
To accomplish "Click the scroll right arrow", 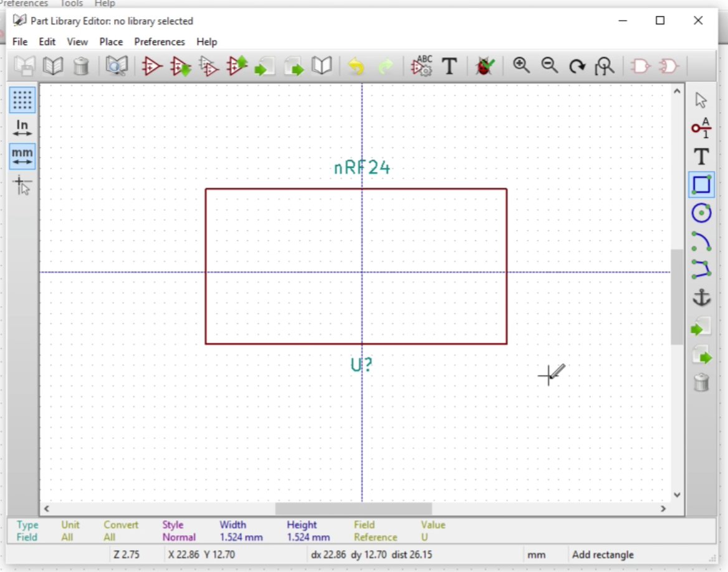I will tap(663, 509).
